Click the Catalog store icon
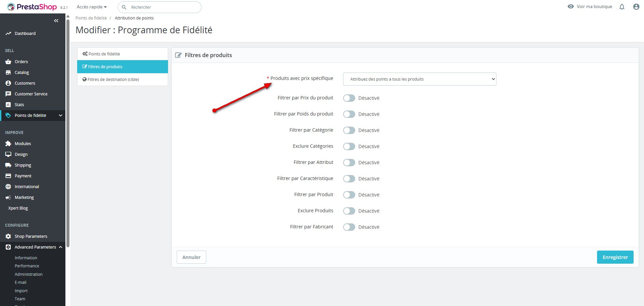 pyautogui.click(x=8, y=73)
